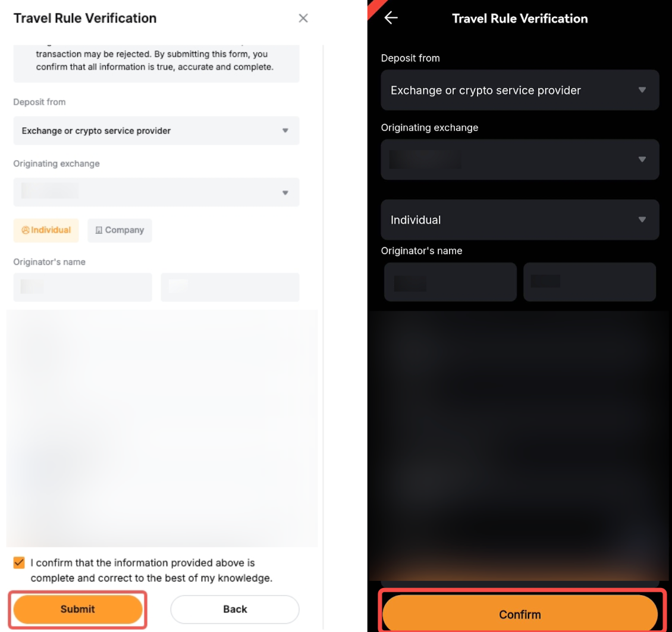Focus the light first name field
The image size is (672, 632).
click(x=83, y=287)
